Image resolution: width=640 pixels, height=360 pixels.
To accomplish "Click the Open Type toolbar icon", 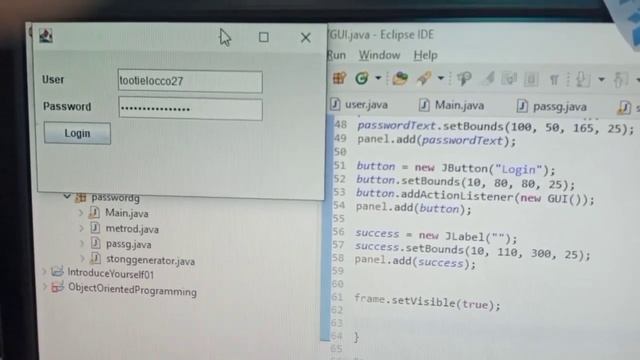I will (400, 78).
